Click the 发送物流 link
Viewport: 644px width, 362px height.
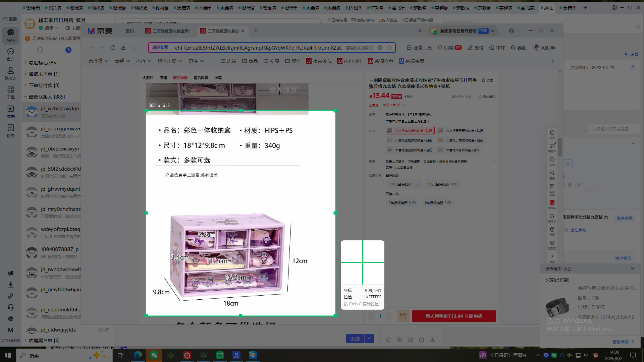coord(623,258)
